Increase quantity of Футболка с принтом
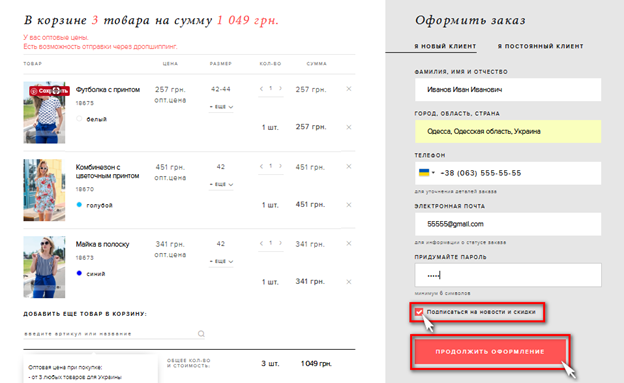 pyautogui.click(x=280, y=88)
